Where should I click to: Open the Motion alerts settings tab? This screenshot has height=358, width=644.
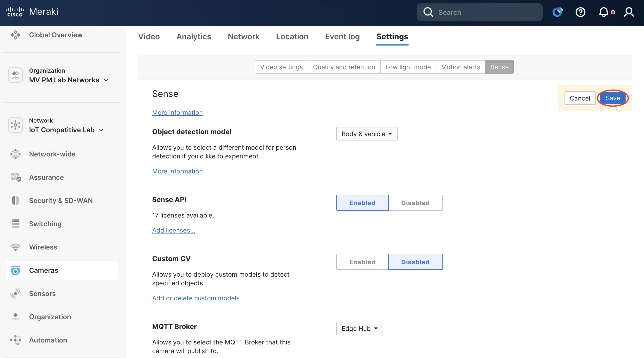[460, 67]
